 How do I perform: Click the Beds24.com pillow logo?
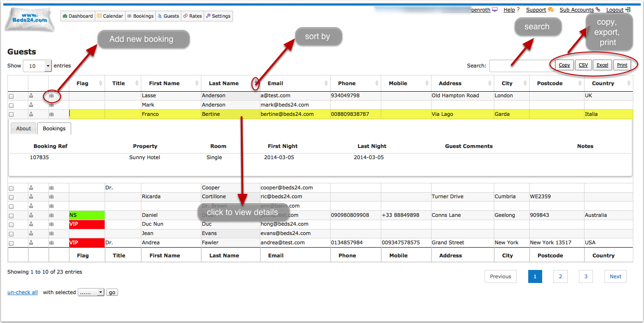tap(30, 20)
